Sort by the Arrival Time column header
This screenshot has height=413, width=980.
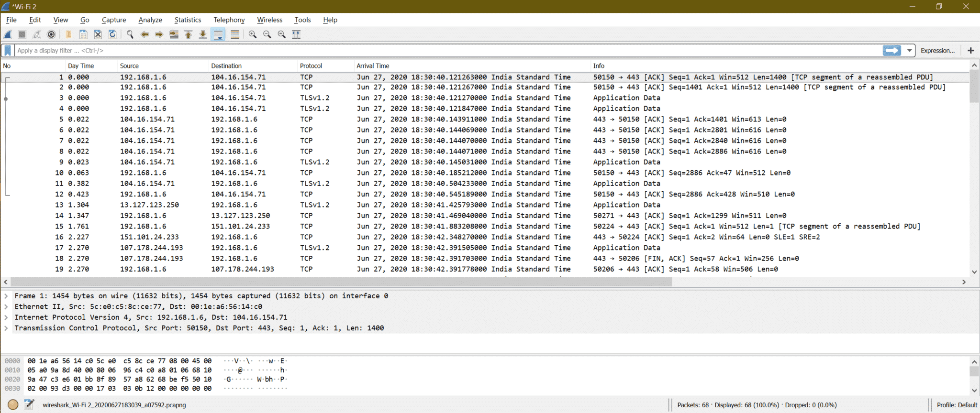pyautogui.click(x=472, y=66)
